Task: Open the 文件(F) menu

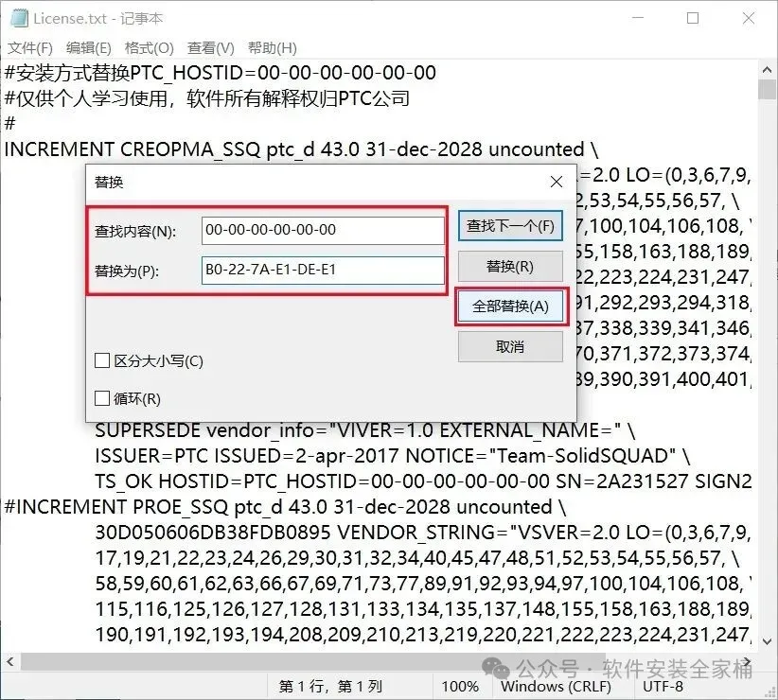Action: [x=29, y=48]
